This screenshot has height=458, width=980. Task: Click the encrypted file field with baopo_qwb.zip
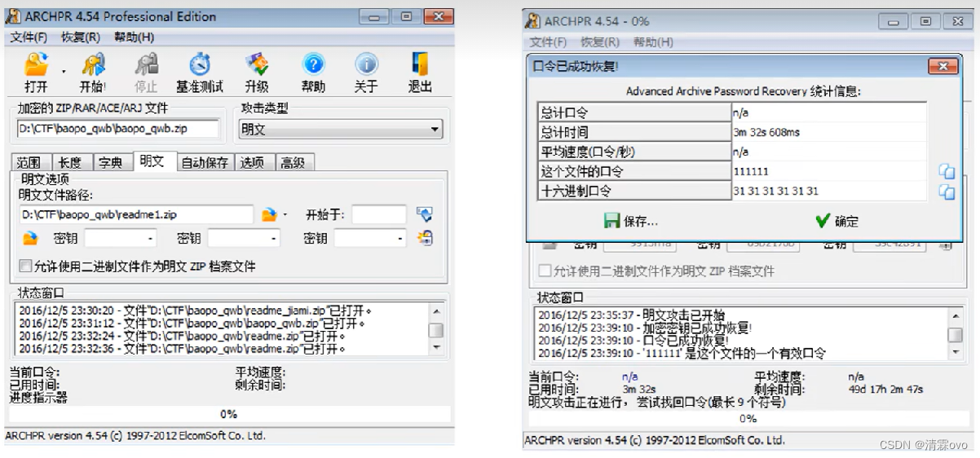[x=118, y=129]
